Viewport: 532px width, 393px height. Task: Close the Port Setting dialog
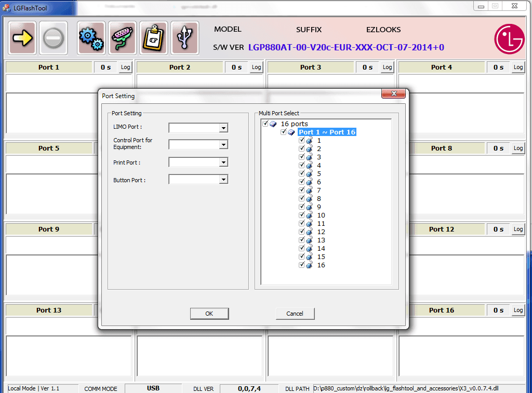(x=394, y=93)
